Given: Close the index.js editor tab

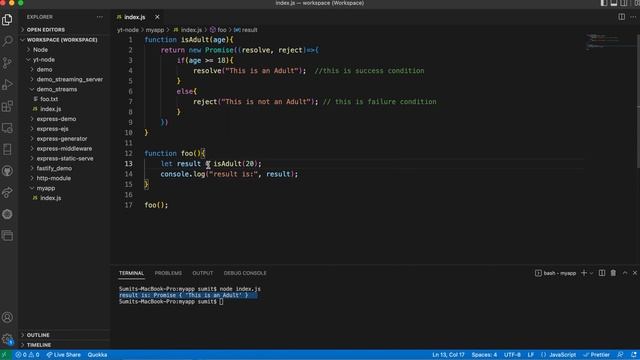Looking at the screenshot, I should coord(157,17).
